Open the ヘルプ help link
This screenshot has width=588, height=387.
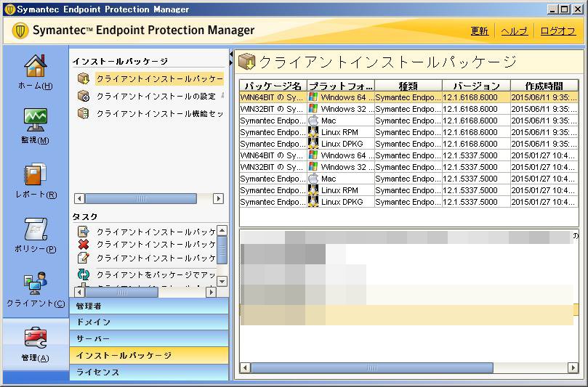[515, 30]
